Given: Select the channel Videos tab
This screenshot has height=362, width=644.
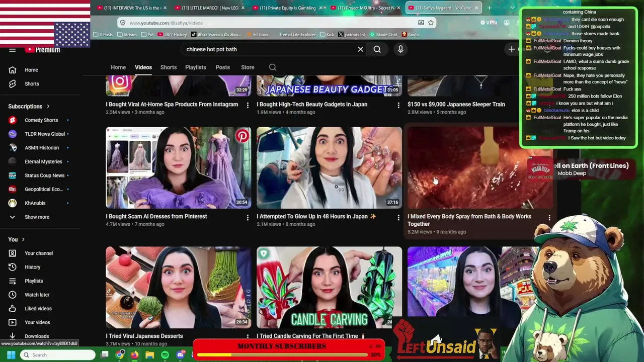Looking at the screenshot, I should pos(143,67).
